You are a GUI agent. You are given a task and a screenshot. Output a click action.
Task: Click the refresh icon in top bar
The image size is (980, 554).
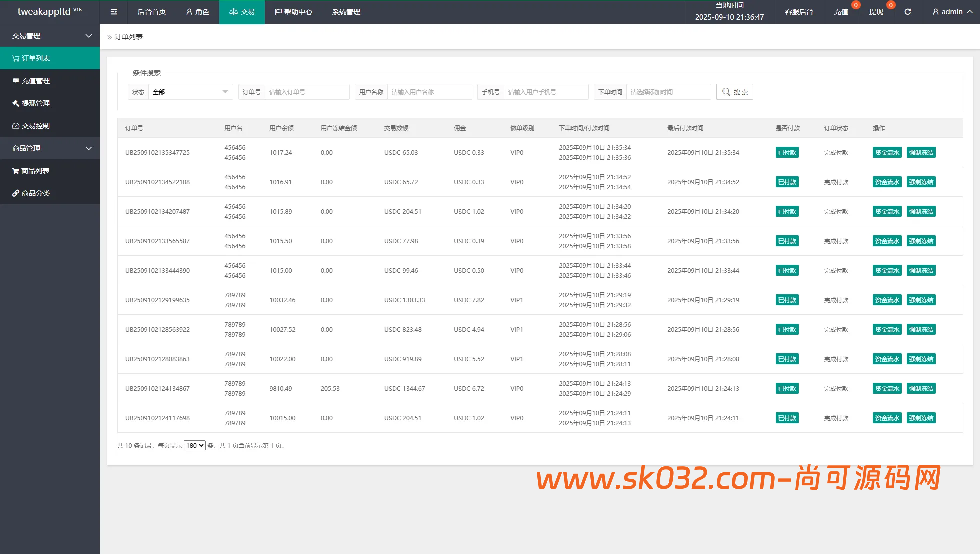tap(908, 12)
